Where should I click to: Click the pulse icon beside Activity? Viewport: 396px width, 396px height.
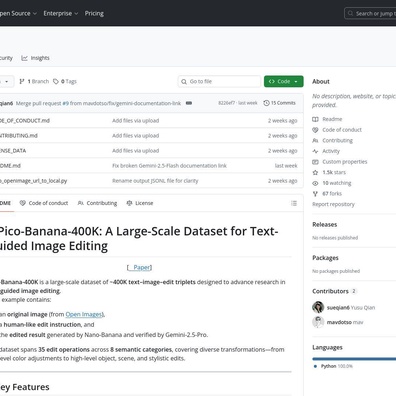point(315,151)
